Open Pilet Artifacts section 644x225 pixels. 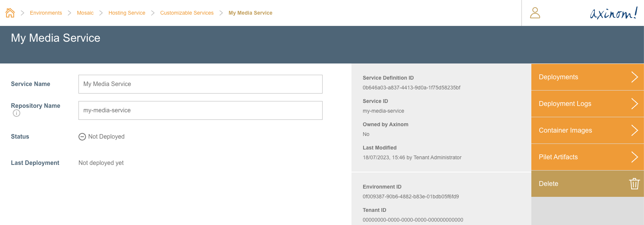(558, 157)
